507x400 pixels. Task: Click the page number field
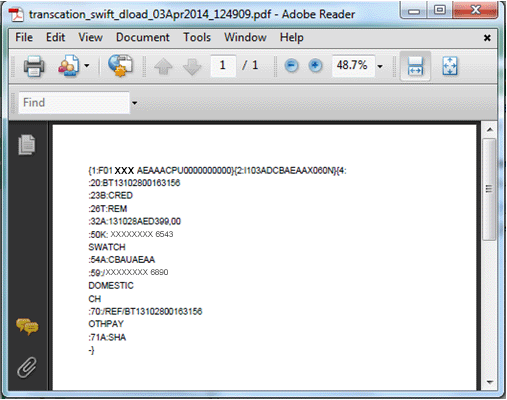(x=223, y=65)
